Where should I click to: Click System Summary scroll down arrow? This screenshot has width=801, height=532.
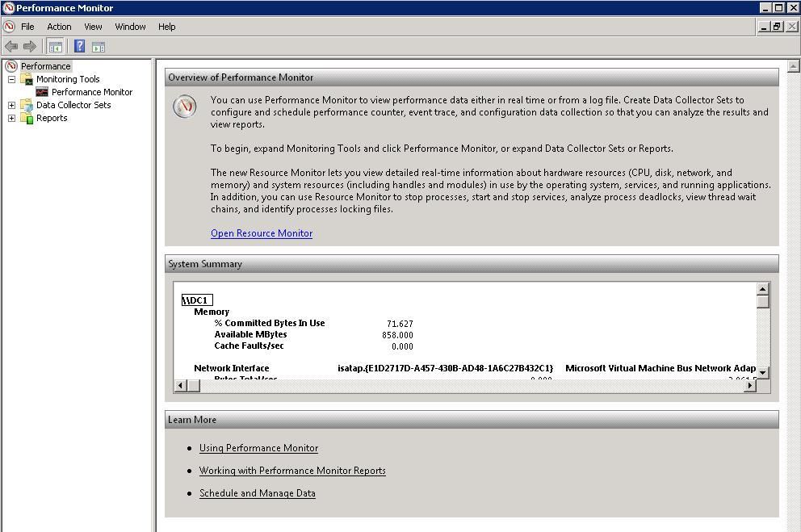pyautogui.click(x=763, y=373)
